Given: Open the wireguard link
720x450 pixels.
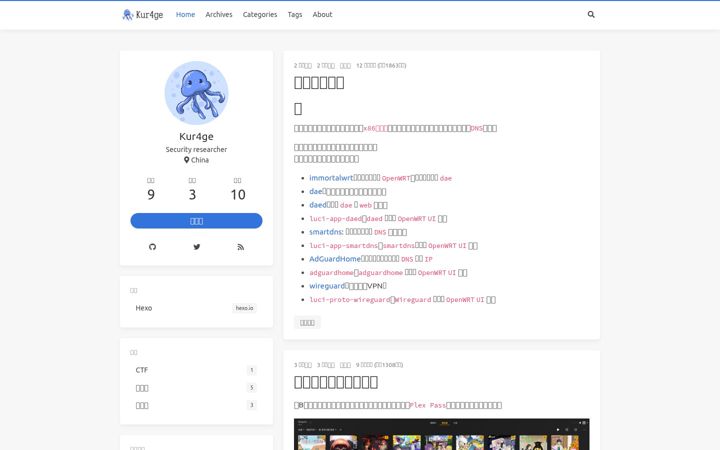Looking at the screenshot, I should [x=326, y=286].
